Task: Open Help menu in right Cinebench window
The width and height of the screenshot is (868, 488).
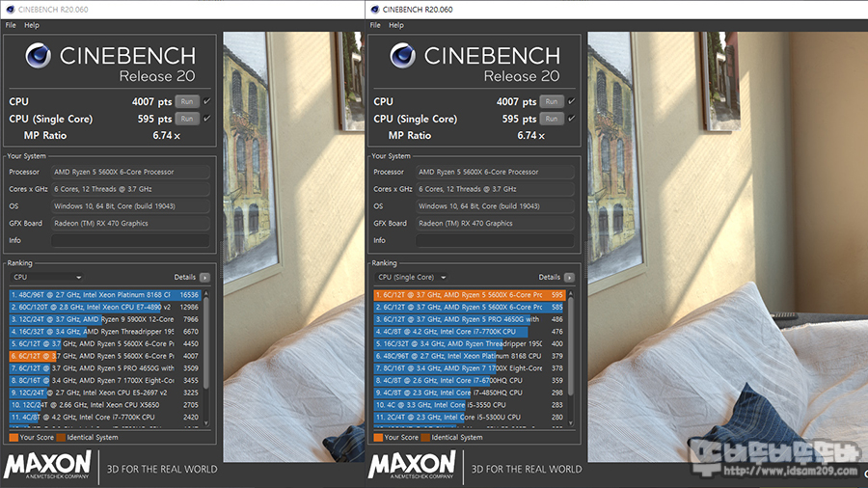Action: tap(396, 25)
